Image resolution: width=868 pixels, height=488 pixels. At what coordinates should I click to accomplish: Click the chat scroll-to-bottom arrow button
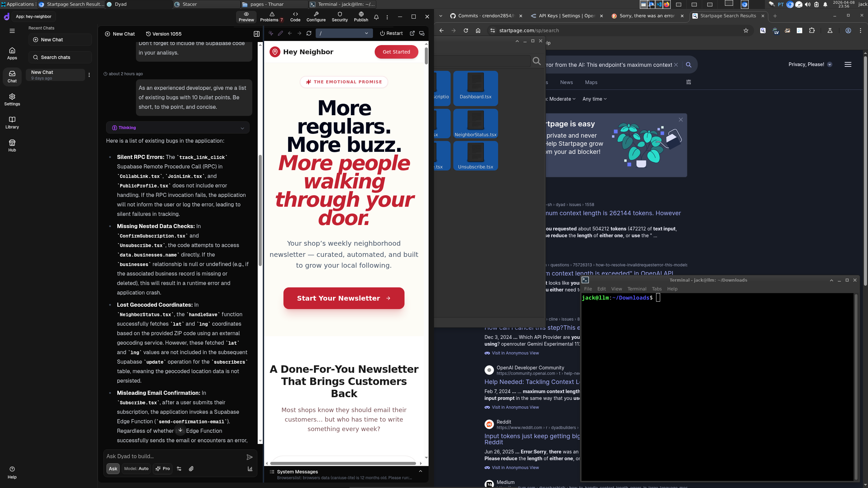(180, 430)
